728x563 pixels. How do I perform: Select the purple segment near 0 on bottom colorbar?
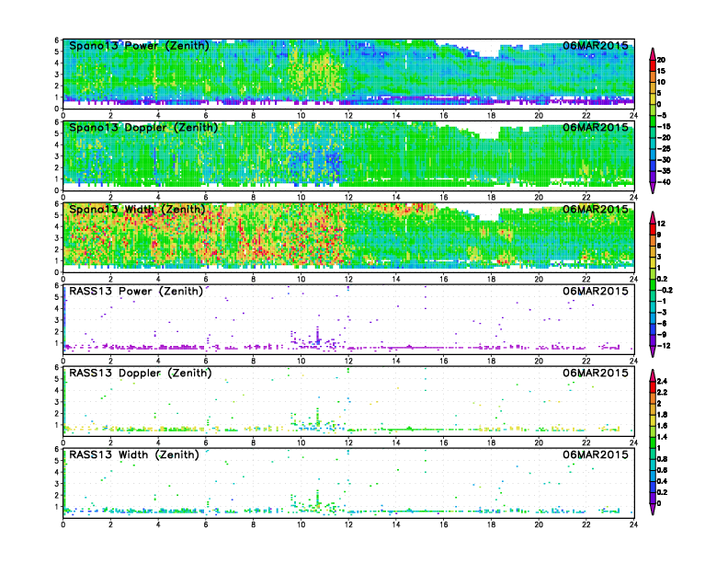tap(653, 498)
